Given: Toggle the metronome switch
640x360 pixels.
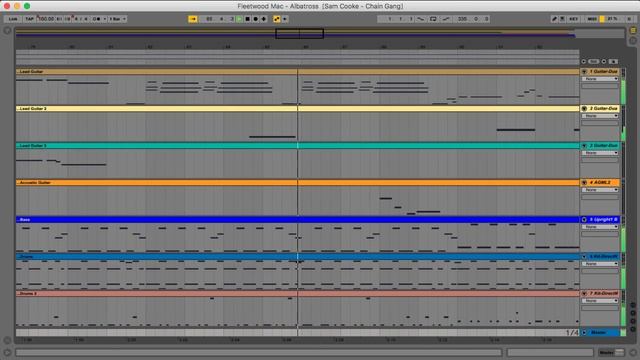Looking at the screenshot, I should [97, 19].
